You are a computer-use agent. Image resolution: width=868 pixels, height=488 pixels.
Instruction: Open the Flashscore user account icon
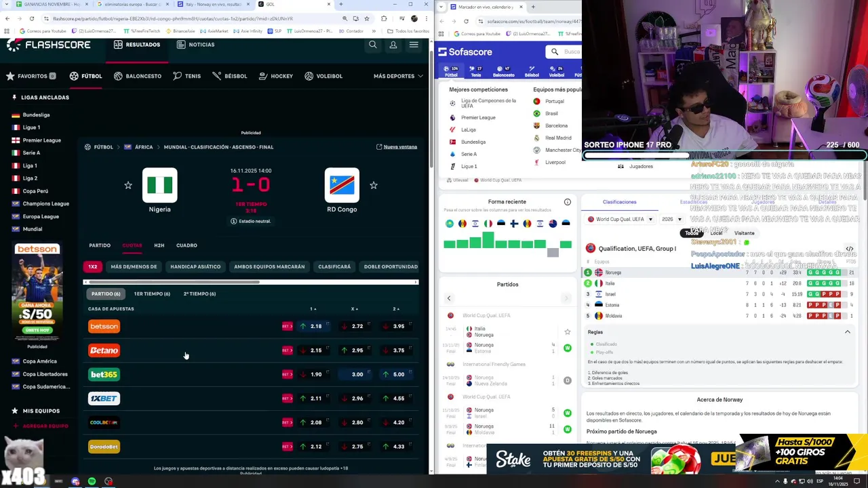point(393,45)
